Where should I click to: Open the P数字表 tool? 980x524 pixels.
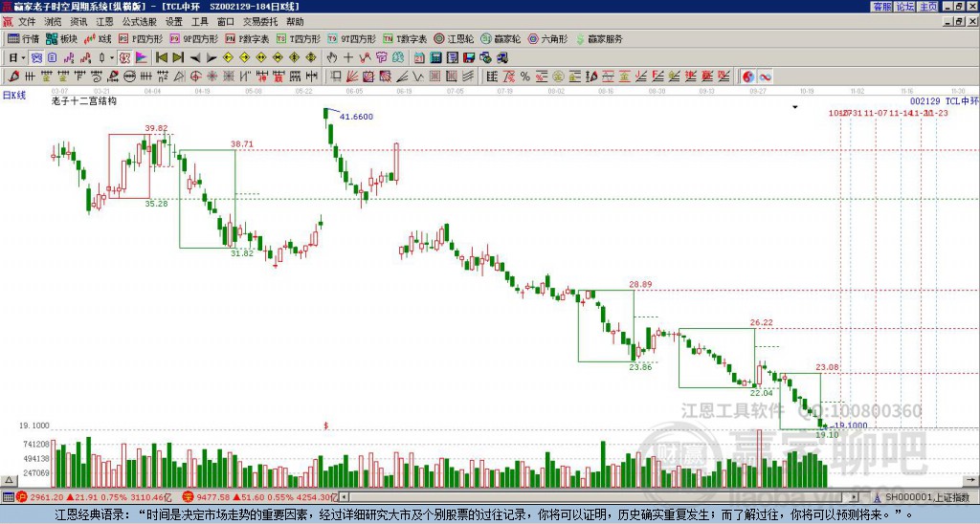247,38
